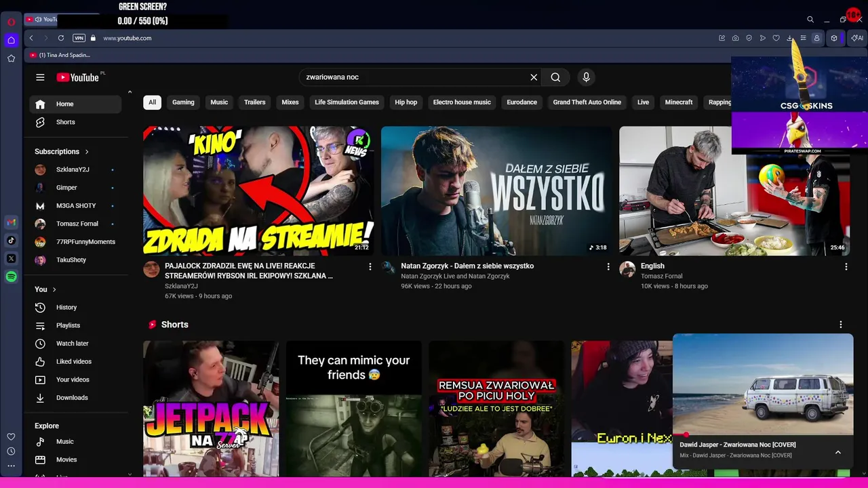Open Home in the YouTube sidebar
Screen dimensions: 868x488
coord(75,104)
